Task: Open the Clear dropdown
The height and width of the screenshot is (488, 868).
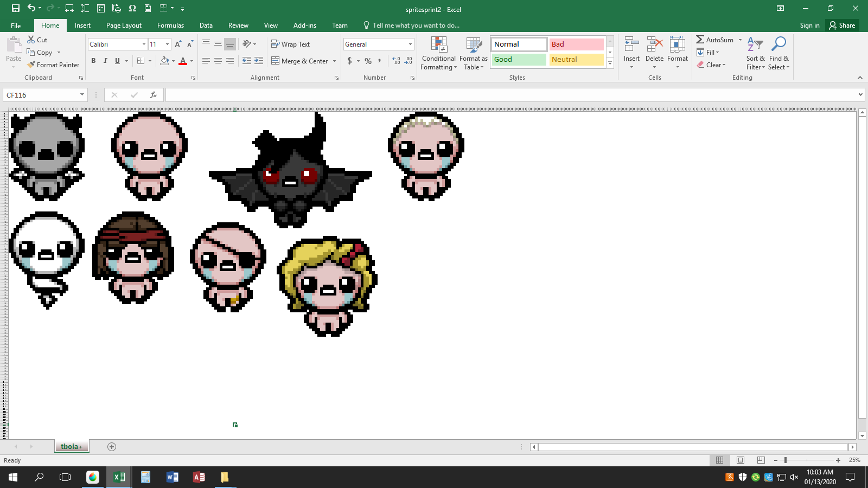Action: [711, 65]
